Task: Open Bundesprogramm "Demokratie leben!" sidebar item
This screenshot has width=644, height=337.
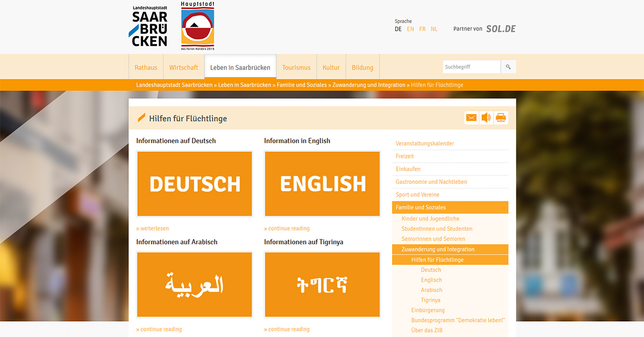Action: [458, 320]
